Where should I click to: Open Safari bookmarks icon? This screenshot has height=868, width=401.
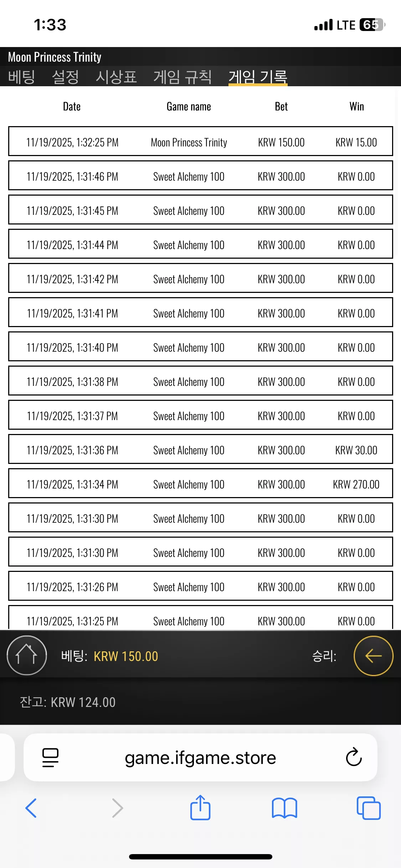[x=284, y=808]
